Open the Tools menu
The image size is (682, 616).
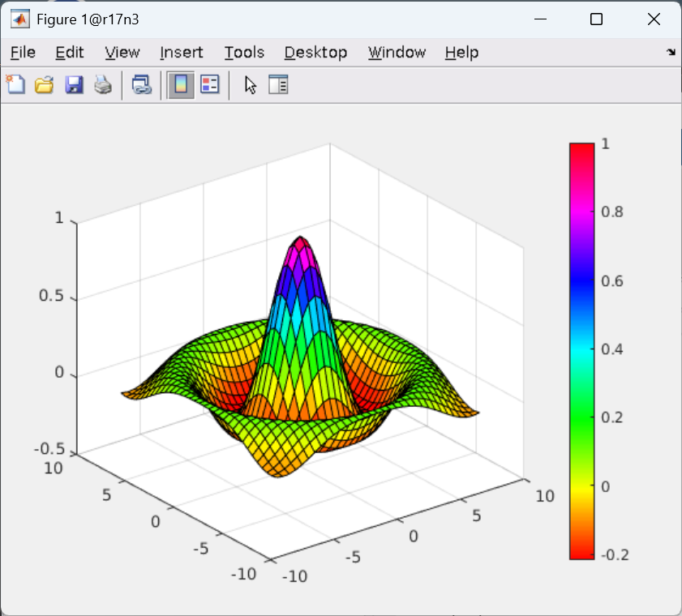(244, 53)
